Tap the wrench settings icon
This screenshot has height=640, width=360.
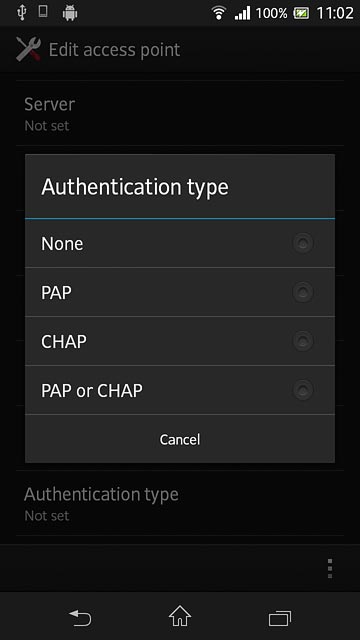[28, 49]
